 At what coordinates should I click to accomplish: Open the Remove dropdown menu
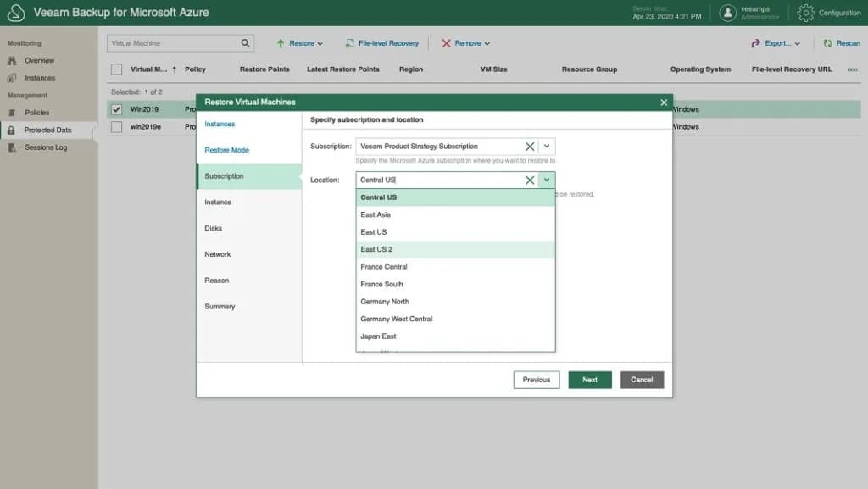point(471,43)
